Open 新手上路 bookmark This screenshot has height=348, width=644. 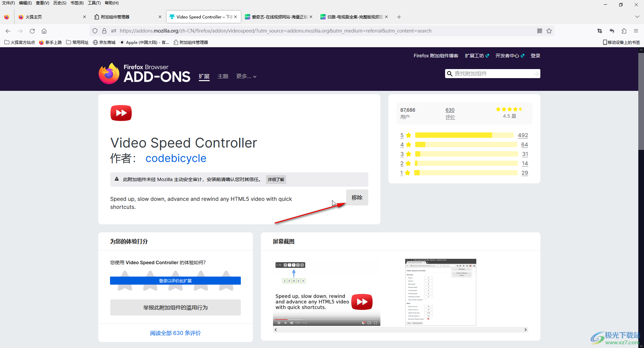50,42
